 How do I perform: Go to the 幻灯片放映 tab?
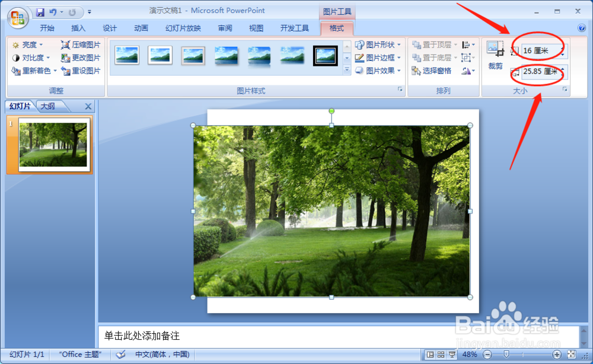tap(183, 28)
